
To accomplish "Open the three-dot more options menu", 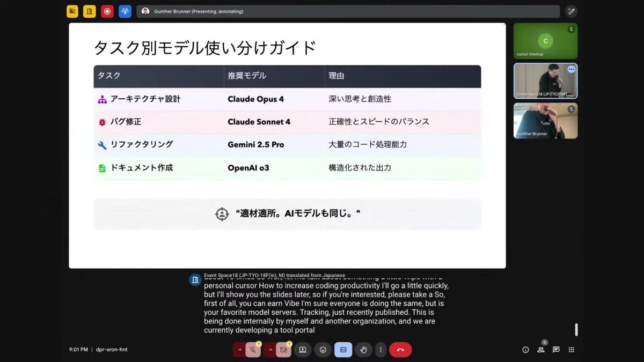I will [380, 349].
